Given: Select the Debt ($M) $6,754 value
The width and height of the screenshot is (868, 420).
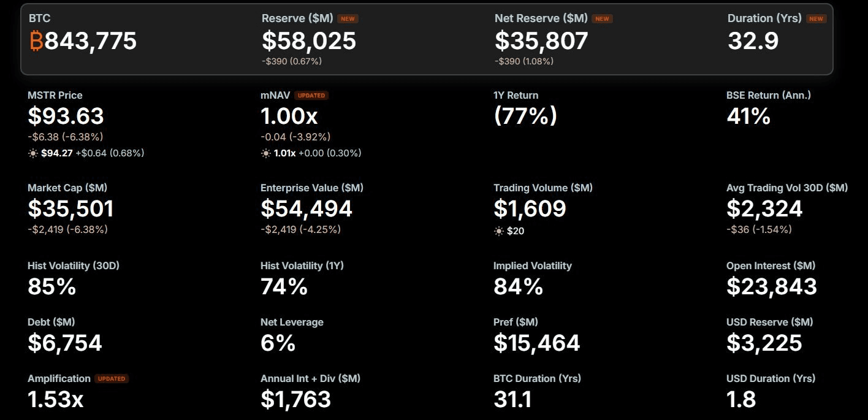Looking at the screenshot, I should tap(65, 343).
